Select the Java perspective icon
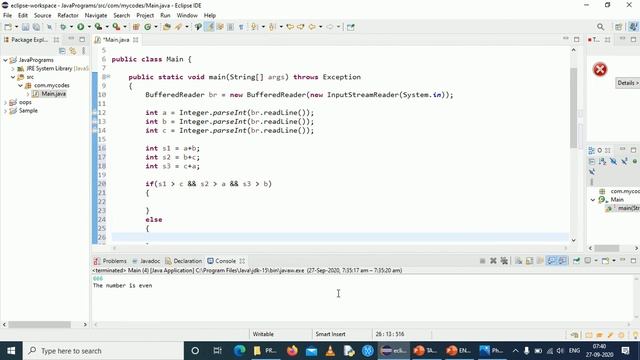Screen dimensions: 640x360 [633, 27]
